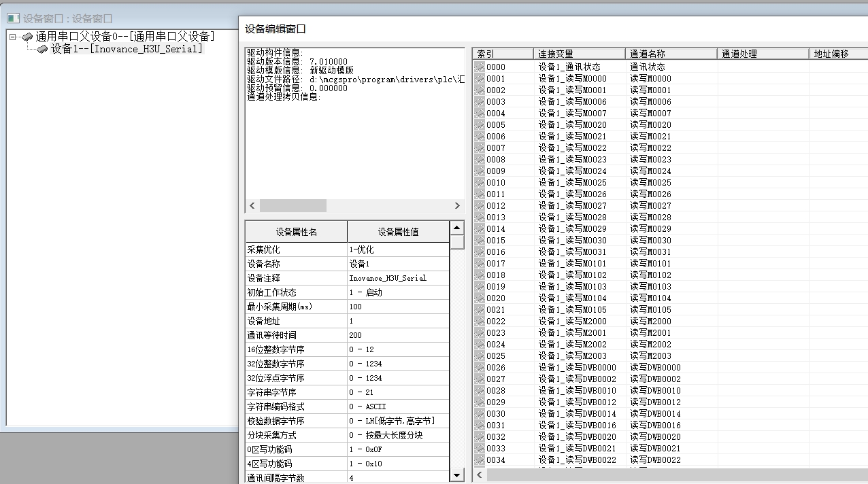
Task: Select the 采集优化 value cell 1-优化
Action: coord(398,249)
